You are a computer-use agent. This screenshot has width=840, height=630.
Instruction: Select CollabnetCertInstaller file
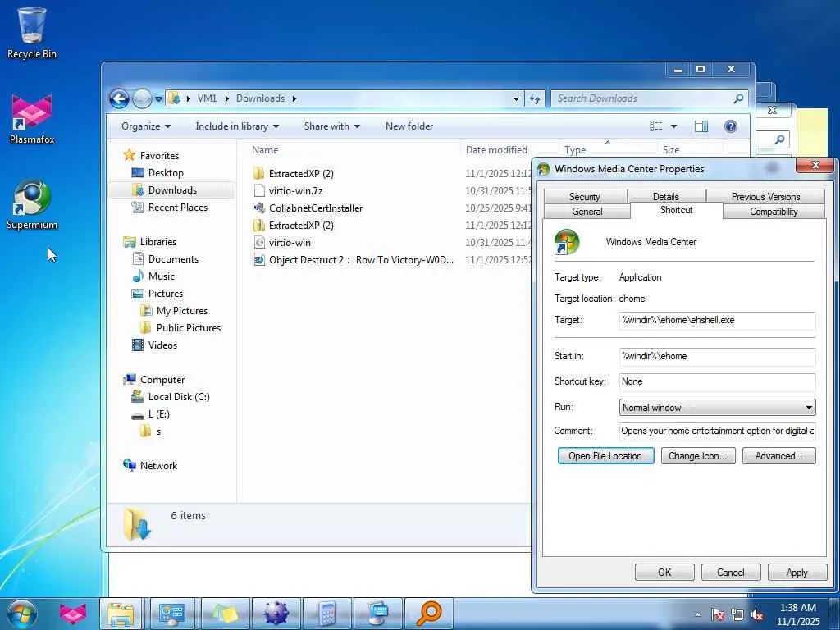point(316,208)
